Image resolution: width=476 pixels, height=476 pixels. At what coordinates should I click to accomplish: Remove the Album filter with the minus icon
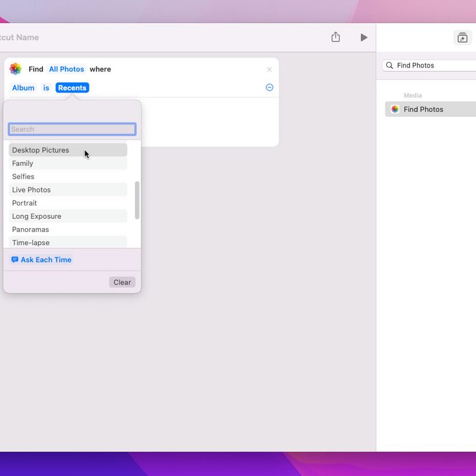269,87
